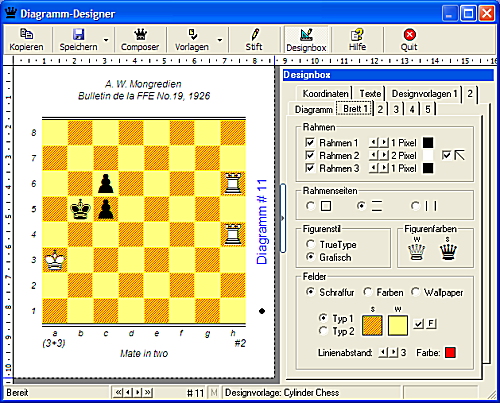The height and width of the screenshot is (403, 500).
Task: Expand the Vorlagen dropdown arrow
Action: pyautogui.click(x=220, y=40)
